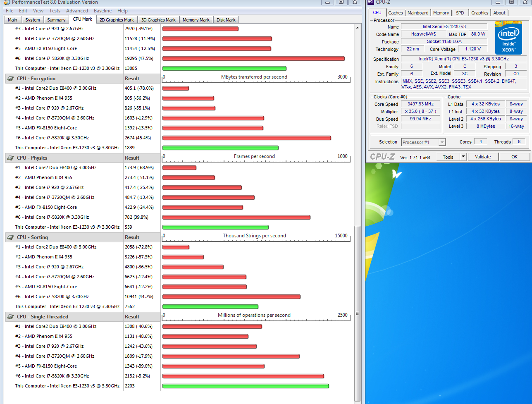Screen dimensions: 532x404
Task: Open the Caches tab in CPU-Z
Action: (396, 13)
